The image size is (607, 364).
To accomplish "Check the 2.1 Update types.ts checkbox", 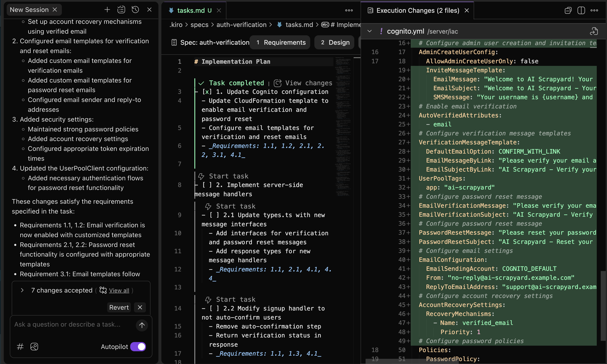I will pos(214,215).
